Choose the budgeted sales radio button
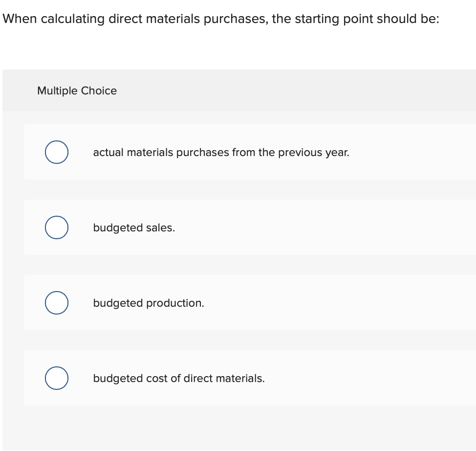 [57, 227]
